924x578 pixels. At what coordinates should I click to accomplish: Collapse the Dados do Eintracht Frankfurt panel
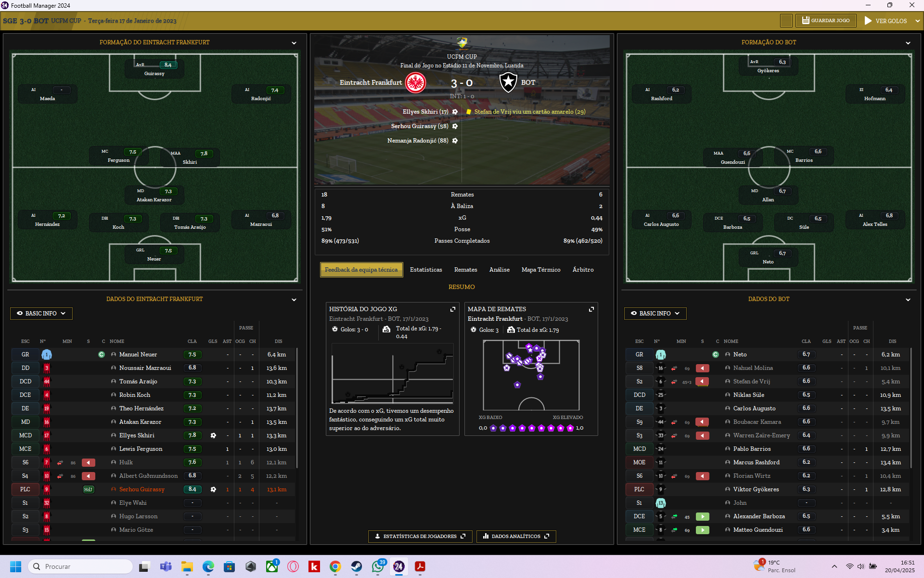pyautogui.click(x=294, y=300)
